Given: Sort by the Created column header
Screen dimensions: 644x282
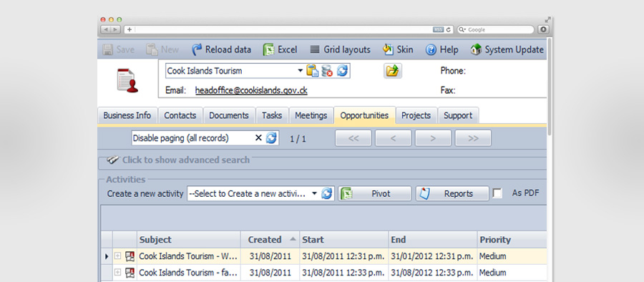Looking at the screenshot, I should click(x=270, y=240).
